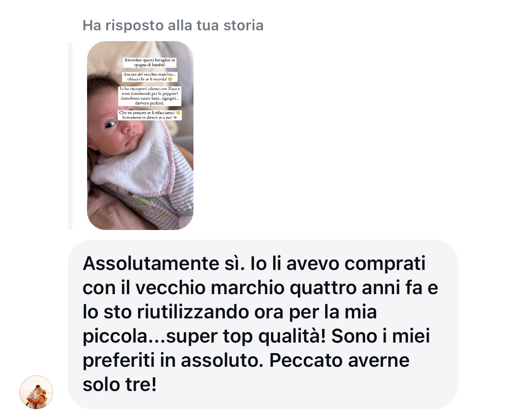Tap the 'Che ne pensate se li rifacciamo' caption
532x416 pixels.
[x=150, y=115]
